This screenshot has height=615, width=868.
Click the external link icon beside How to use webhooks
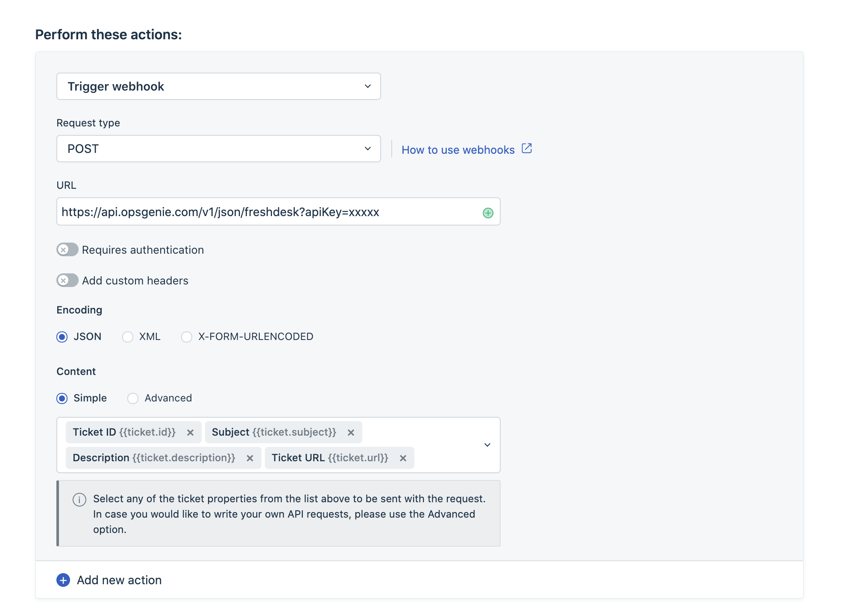[x=527, y=149]
